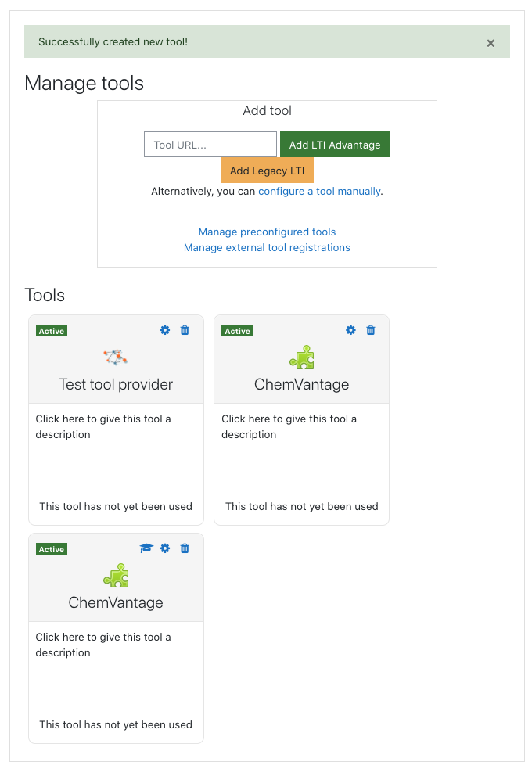Open settings gear on bottom ChemVantage card

point(165,548)
